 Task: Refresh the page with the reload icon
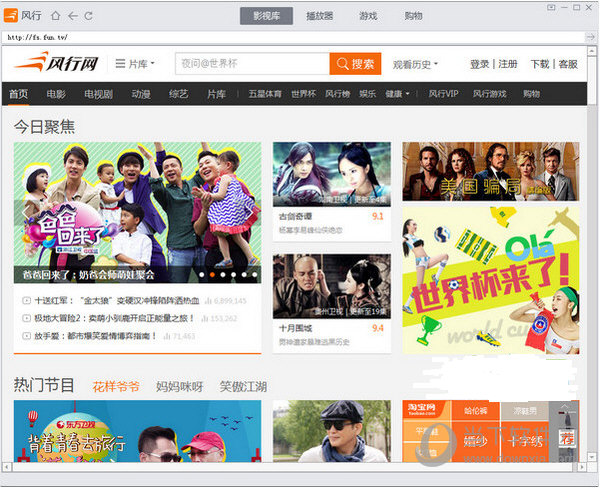point(89,16)
